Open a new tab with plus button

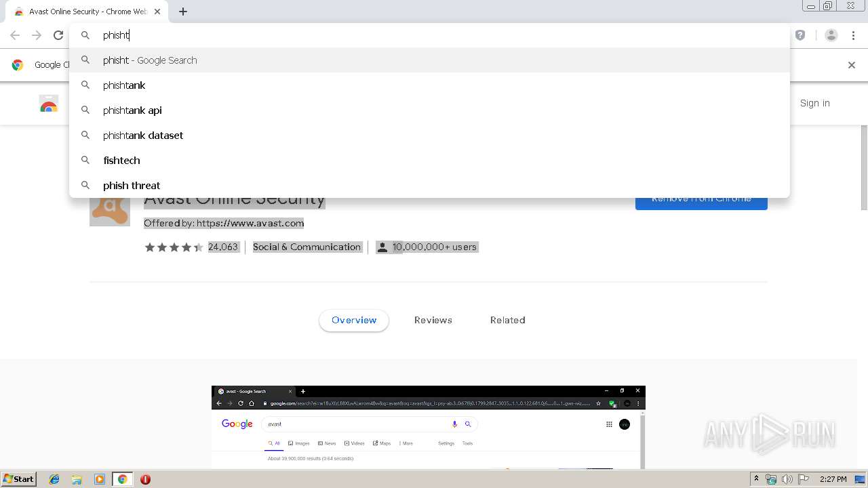click(x=183, y=12)
